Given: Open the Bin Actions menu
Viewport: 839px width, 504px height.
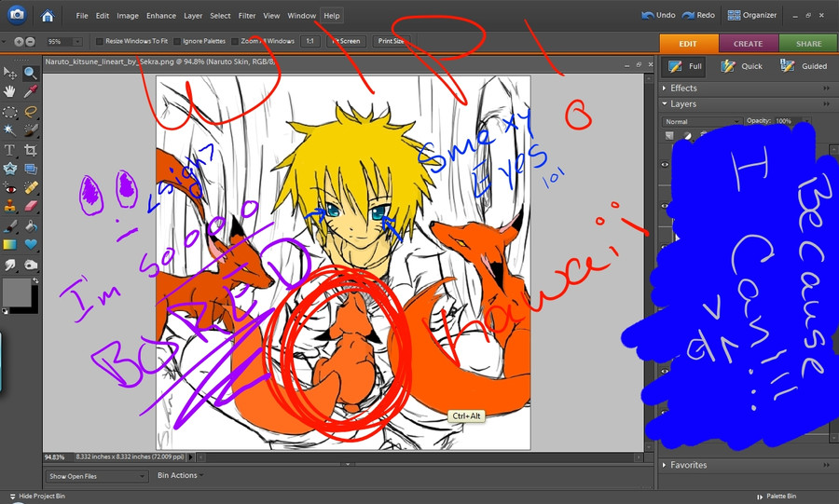Looking at the screenshot, I should click(180, 475).
